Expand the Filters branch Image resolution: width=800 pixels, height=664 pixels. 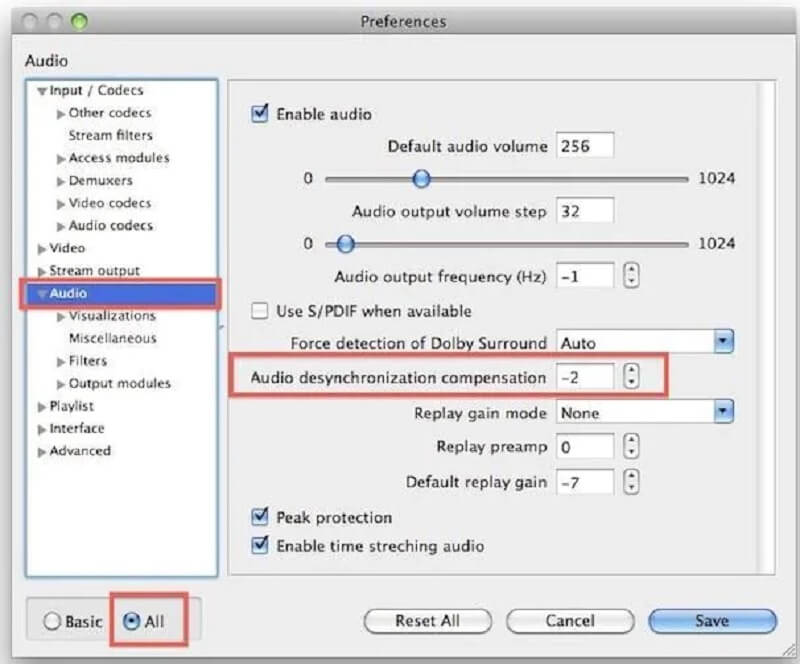pyautogui.click(x=60, y=361)
